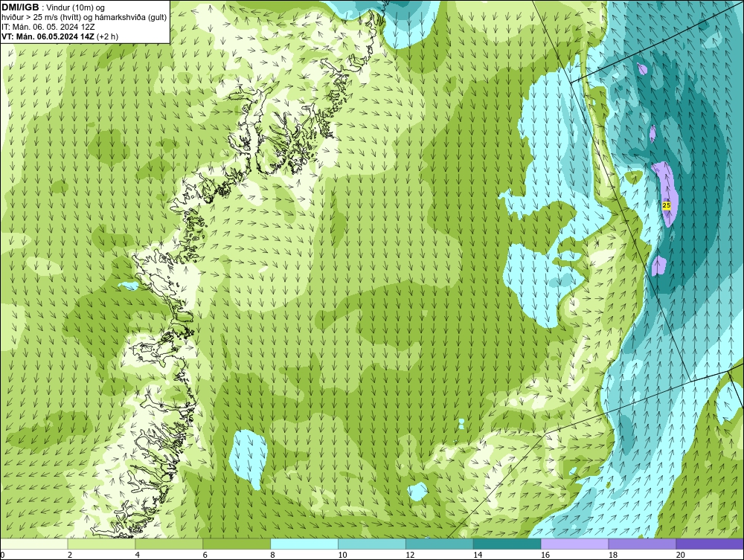This screenshot has width=744, height=560.
Task: Click the legend scale value 6
Action: tap(205, 555)
